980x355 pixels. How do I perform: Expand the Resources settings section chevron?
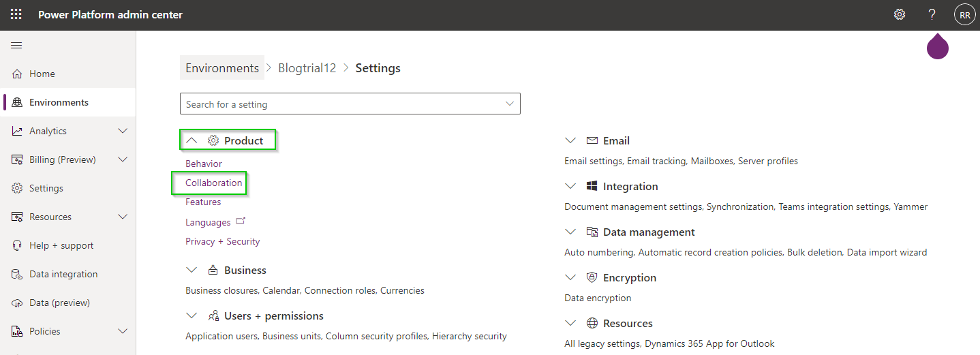(571, 323)
